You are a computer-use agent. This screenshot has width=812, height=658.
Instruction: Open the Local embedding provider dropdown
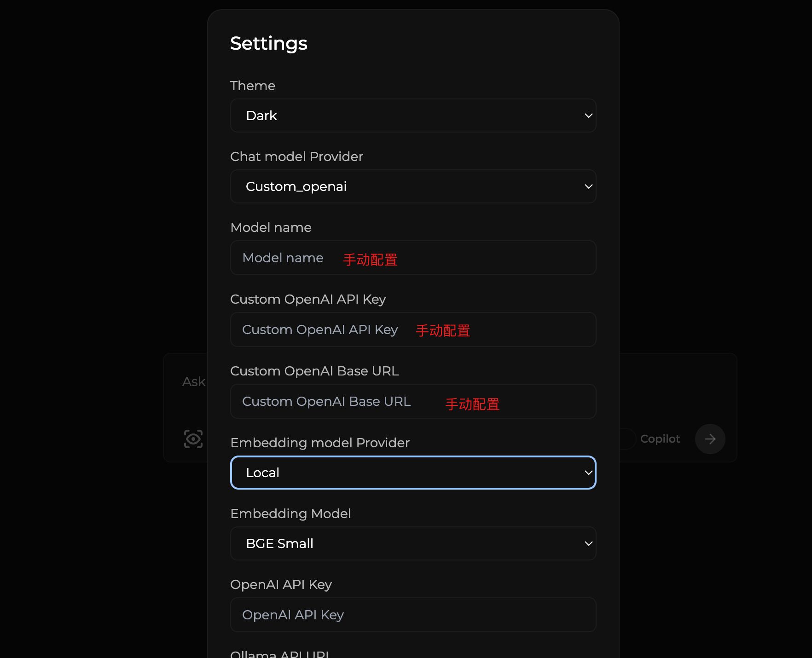coord(412,473)
